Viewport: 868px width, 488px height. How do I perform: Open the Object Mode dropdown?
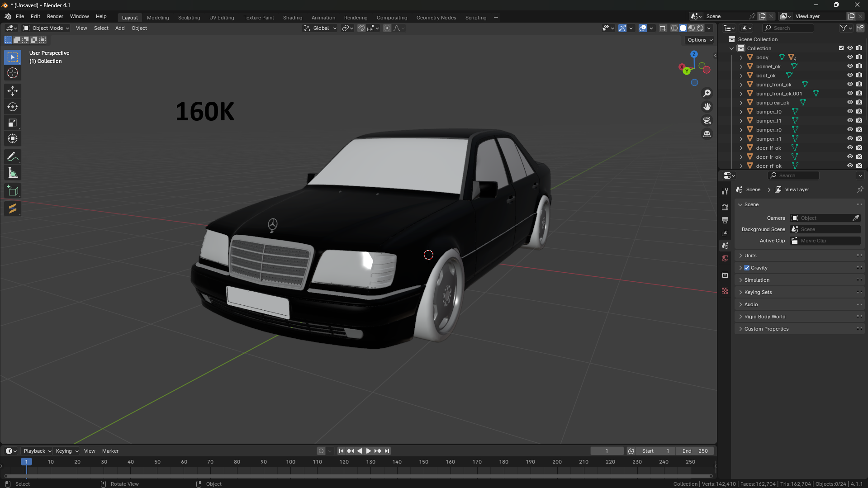pos(46,28)
